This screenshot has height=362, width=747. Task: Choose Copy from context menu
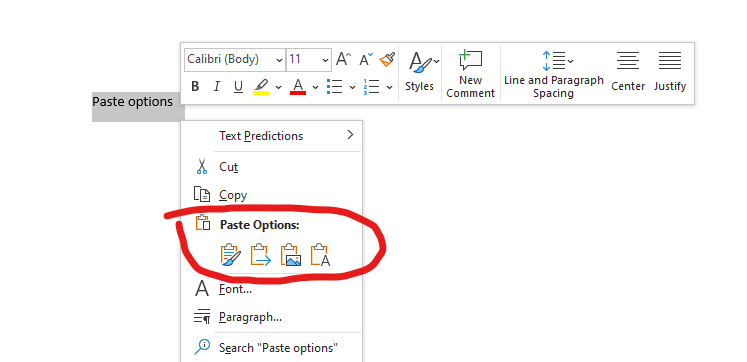pos(272,195)
